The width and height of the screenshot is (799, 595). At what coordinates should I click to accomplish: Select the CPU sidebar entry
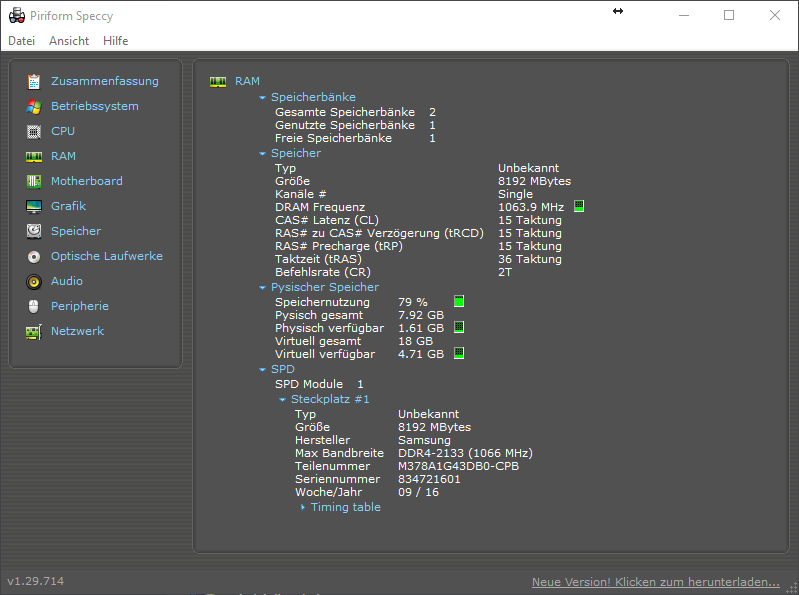point(63,131)
